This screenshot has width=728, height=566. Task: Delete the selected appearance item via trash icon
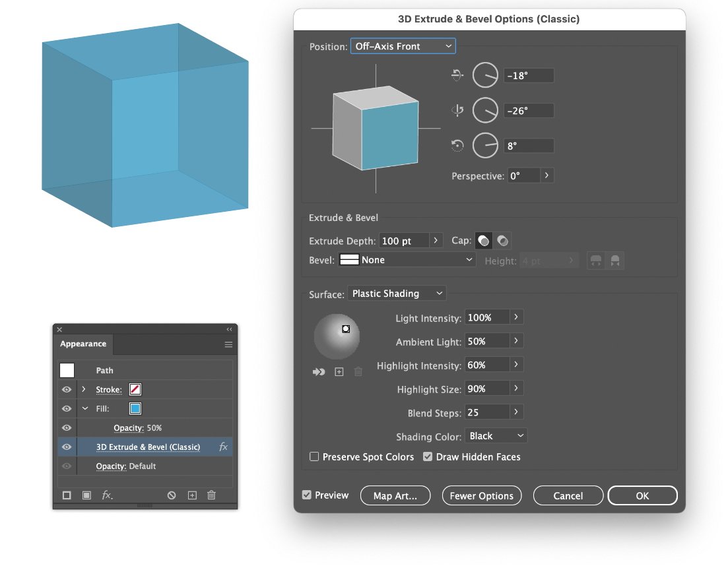point(211,495)
